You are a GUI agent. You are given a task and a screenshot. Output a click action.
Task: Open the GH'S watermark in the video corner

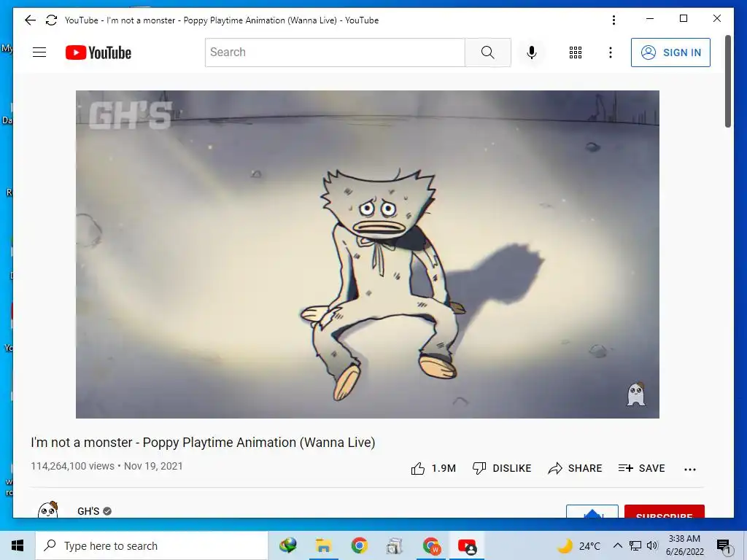[x=636, y=394]
